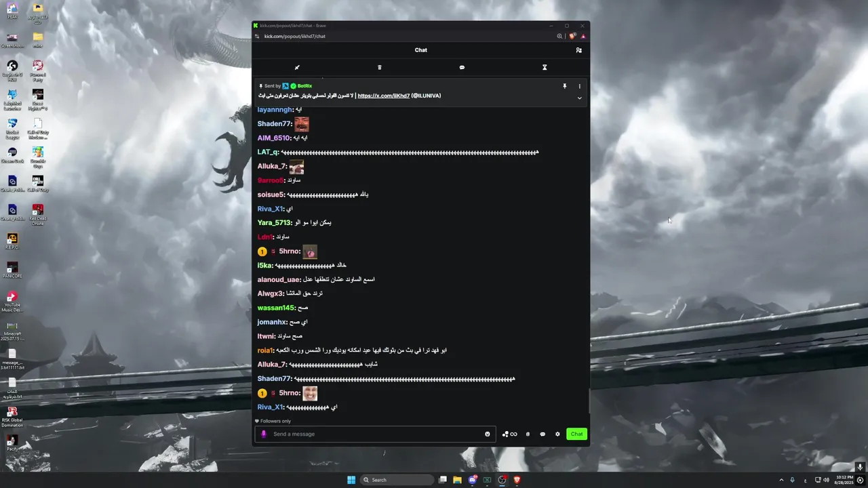
Task: Click the Brave Rewards triangle icon
Action: (583, 36)
